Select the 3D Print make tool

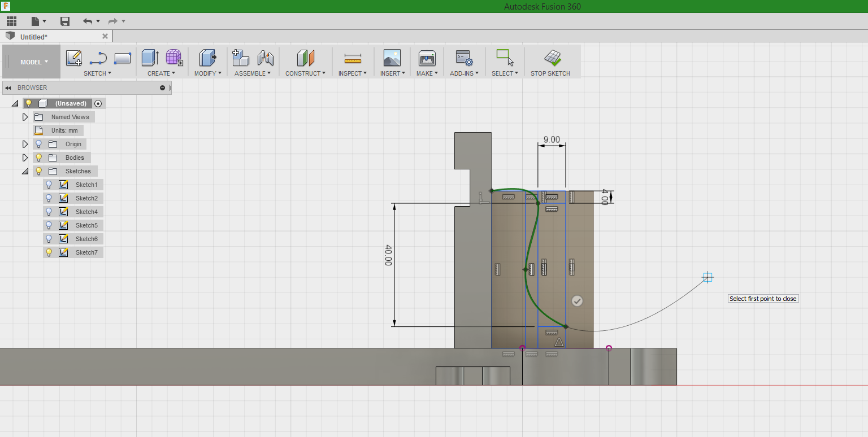[427, 58]
